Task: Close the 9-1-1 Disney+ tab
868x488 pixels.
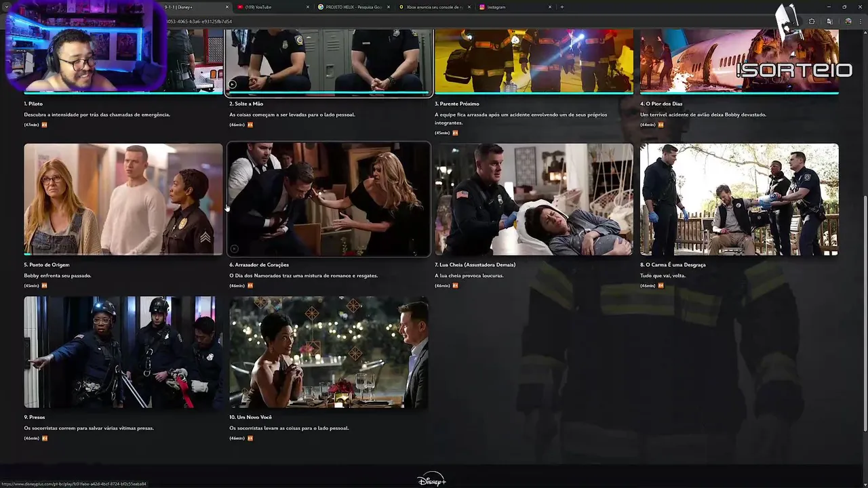Action: click(x=227, y=7)
